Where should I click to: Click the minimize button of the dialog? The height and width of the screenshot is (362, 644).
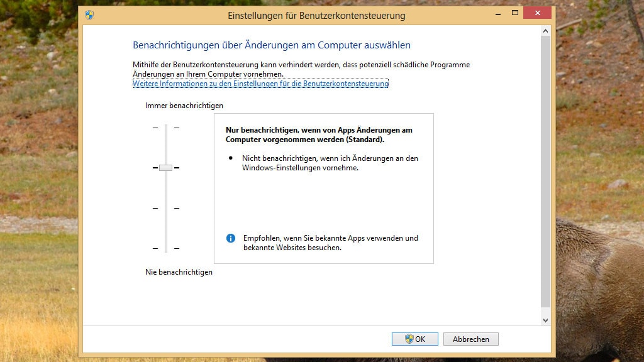pyautogui.click(x=499, y=11)
